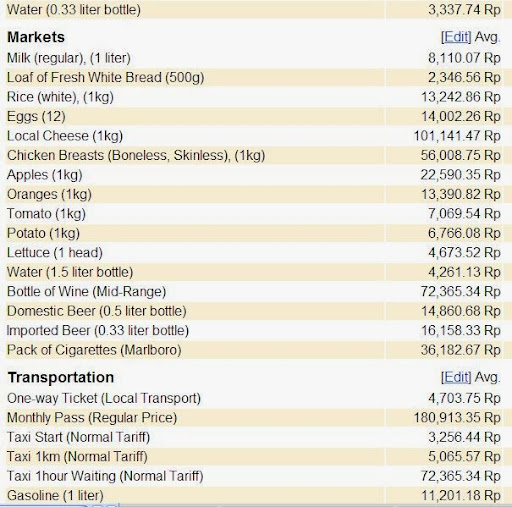Click the Edit link beside Transportation
Screen dimensions: 512x507
click(x=456, y=377)
